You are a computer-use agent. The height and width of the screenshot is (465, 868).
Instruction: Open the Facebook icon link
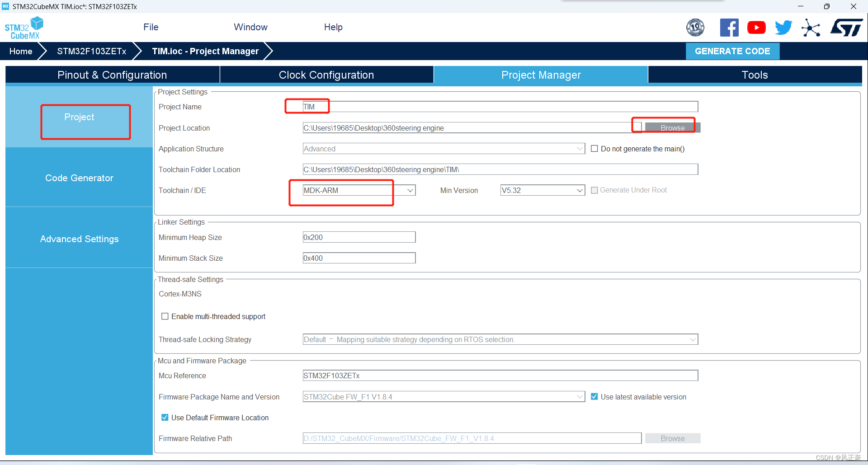729,28
